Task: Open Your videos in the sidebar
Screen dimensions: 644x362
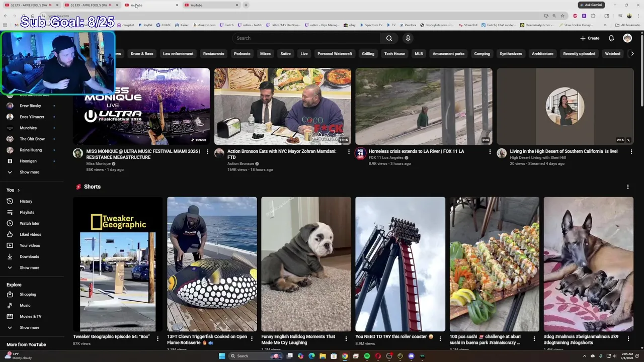Action: click(30, 245)
